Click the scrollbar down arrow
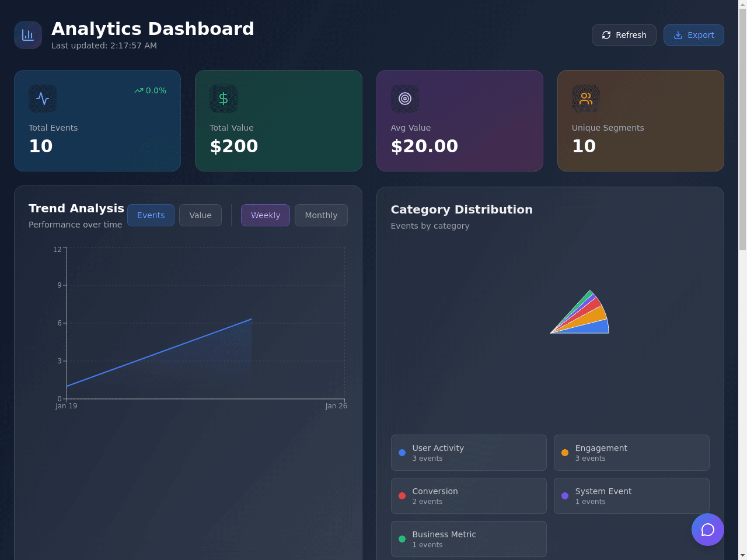 (742, 555)
